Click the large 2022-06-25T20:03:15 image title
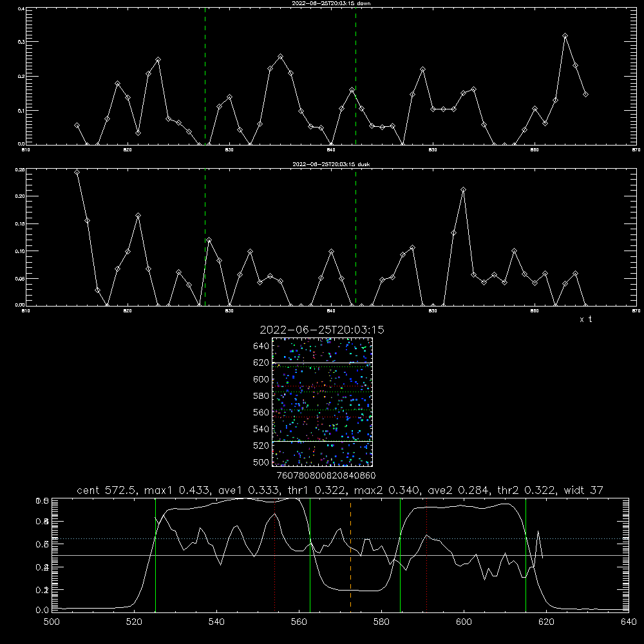 (322, 330)
